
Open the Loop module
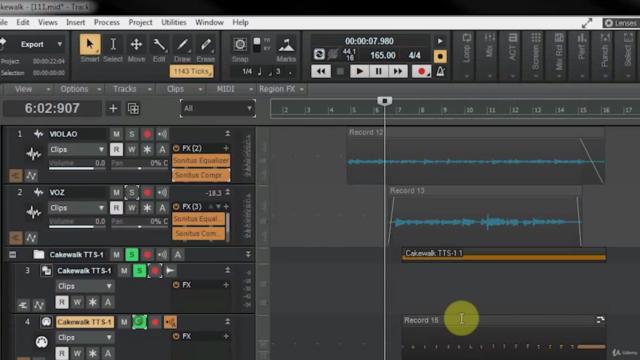pyautogui.click(x=467, y=55)
